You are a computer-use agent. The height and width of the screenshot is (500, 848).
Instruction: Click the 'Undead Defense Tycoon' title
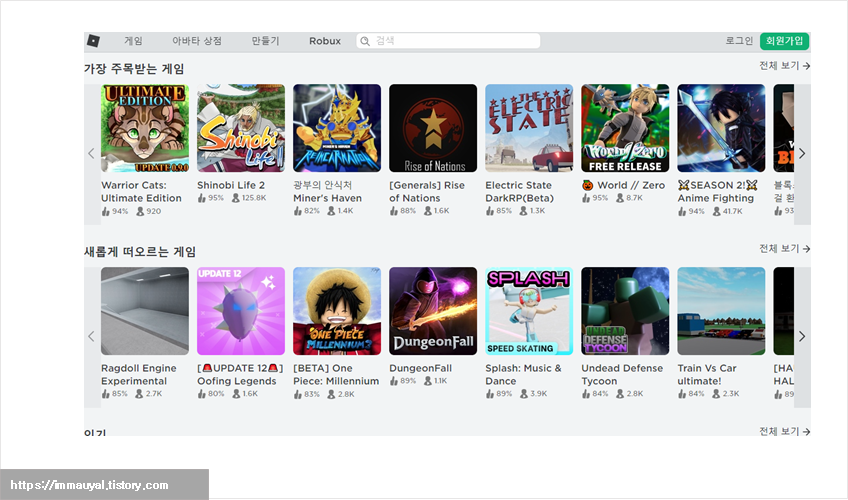(x=622, y=374)
